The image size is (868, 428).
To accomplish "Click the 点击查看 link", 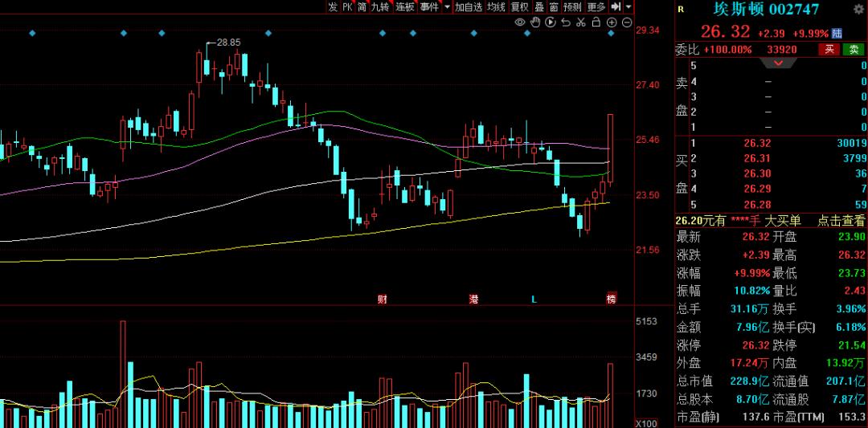I will tap(841, 221).
